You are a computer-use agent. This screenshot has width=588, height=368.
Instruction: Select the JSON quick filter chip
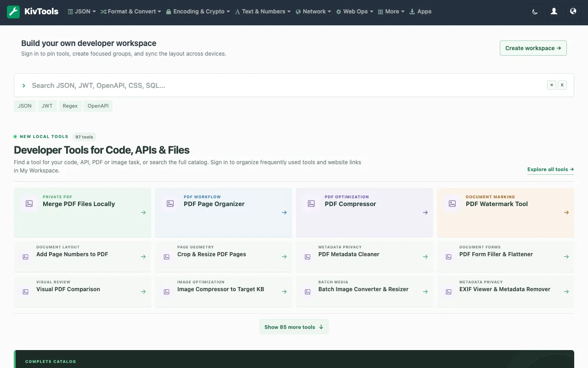(25, 106)
